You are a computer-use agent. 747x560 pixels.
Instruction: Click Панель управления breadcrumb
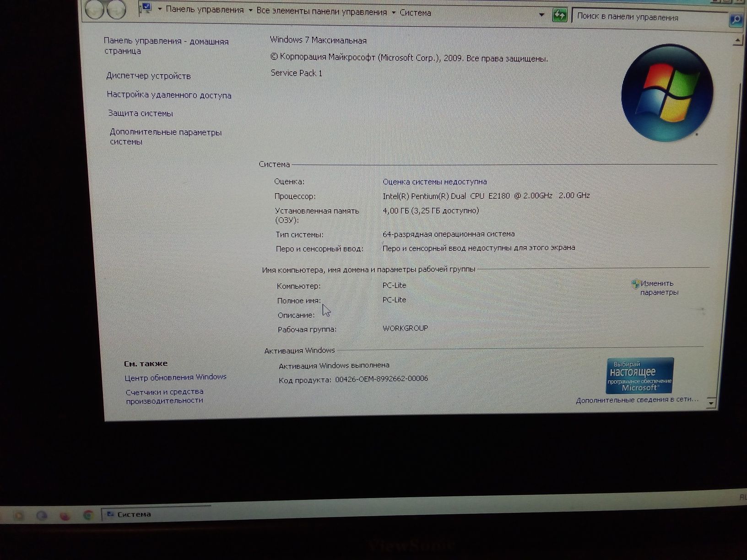pos(205,10)
